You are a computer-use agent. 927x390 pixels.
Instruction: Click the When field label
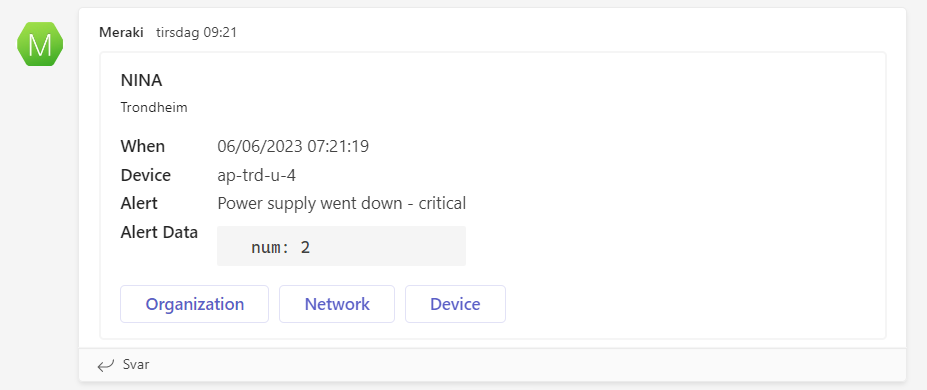coord(142,146)
